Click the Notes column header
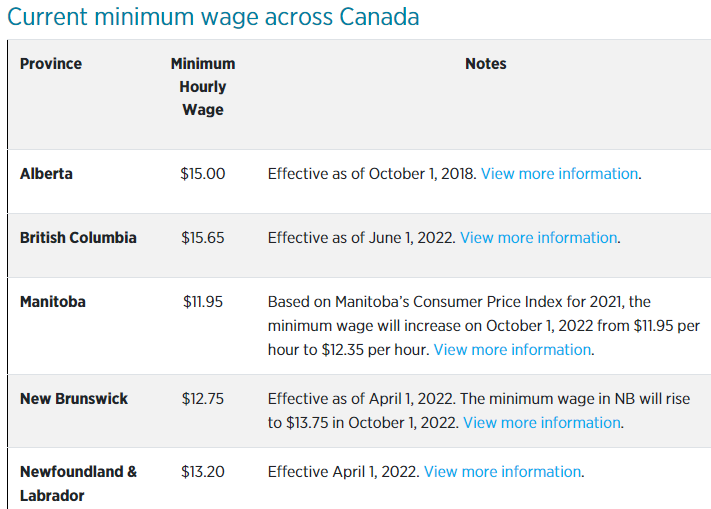This screenshot has height=509, width=711. 486,63
